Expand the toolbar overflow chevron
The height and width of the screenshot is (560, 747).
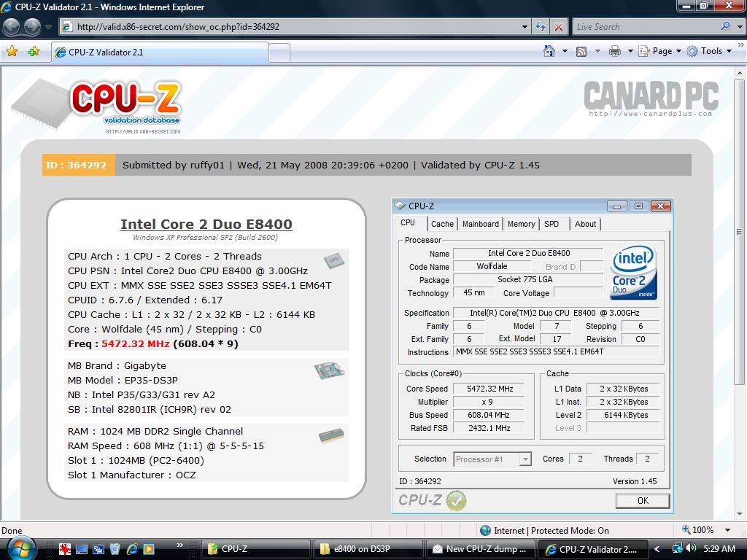click(741, 44)
